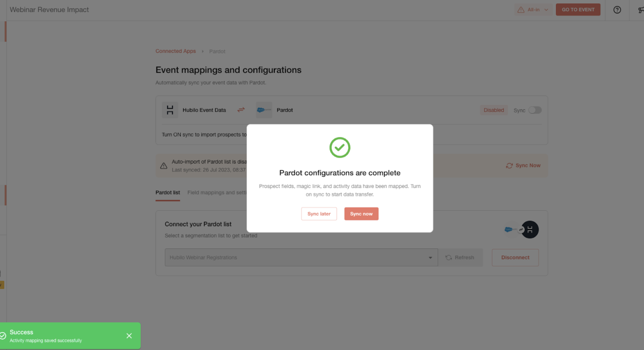This screenshot has height=350, width=644.
Task: Click the Hubilo Event Data logo icon
Action: (170, 110)
